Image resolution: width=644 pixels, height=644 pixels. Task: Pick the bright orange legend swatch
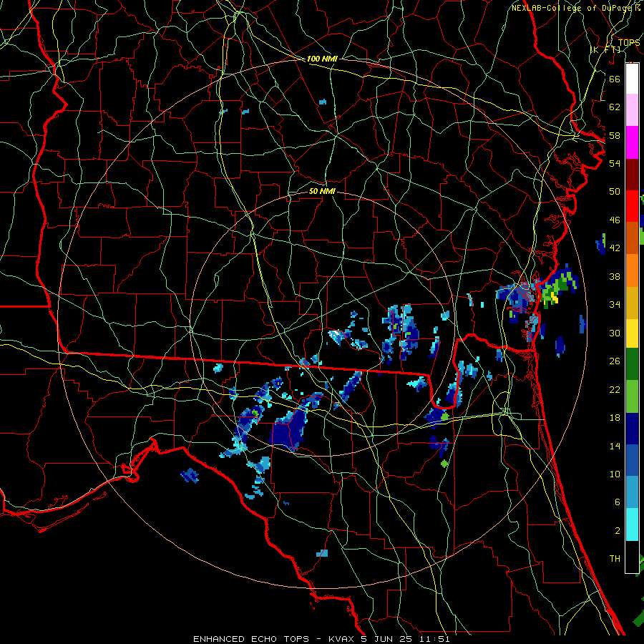tap(632, 270)
